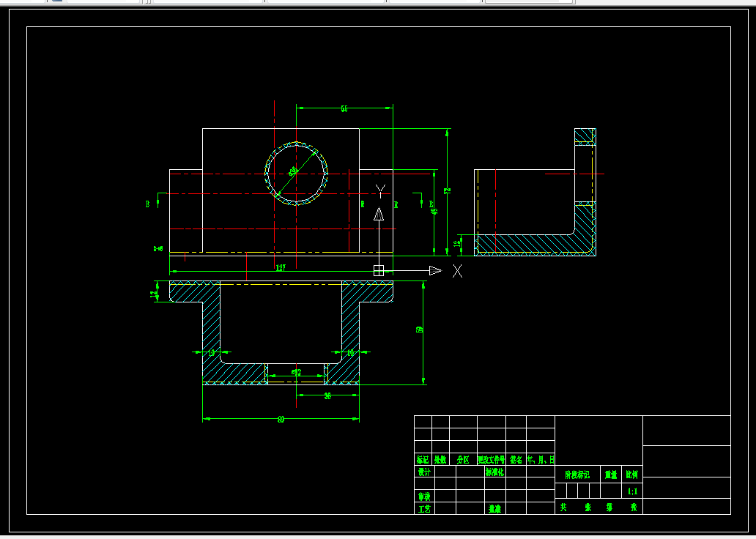The image size is (756, 539).
Task: Click the X axis label of UCS icon
Action: (x=457, y=271)
